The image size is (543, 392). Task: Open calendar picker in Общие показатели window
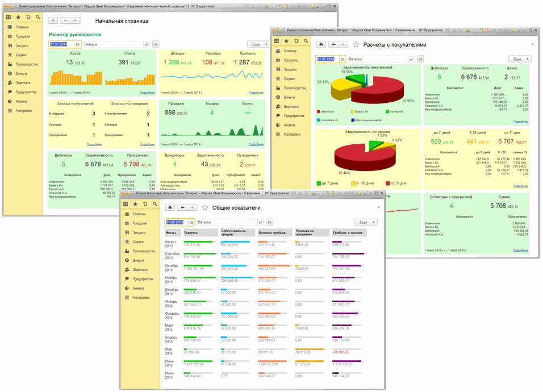pyautogui.click(x=191, y=222)
